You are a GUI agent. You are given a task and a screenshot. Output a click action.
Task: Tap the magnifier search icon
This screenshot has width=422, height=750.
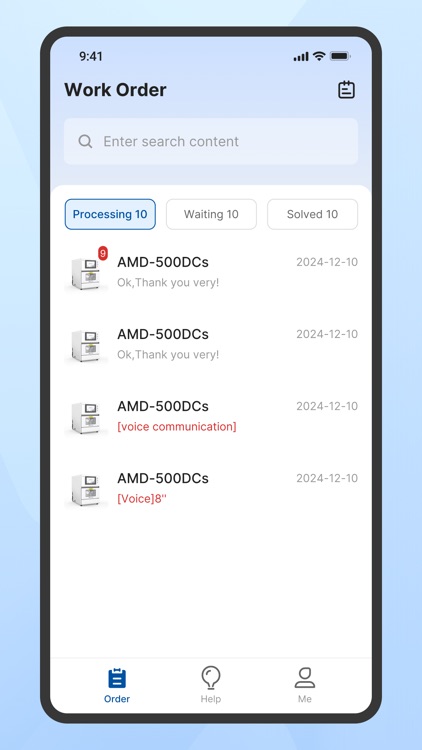(x=85, y=141)
